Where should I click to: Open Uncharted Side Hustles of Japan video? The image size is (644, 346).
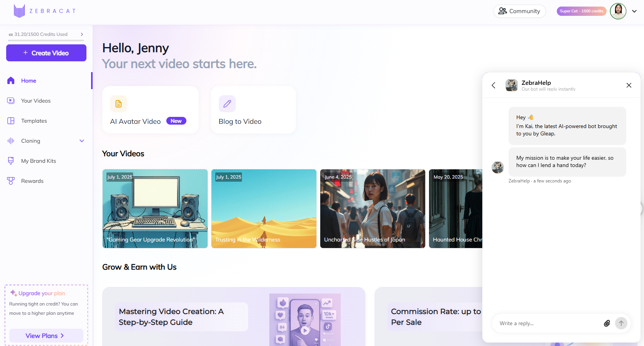pos(373,209)
